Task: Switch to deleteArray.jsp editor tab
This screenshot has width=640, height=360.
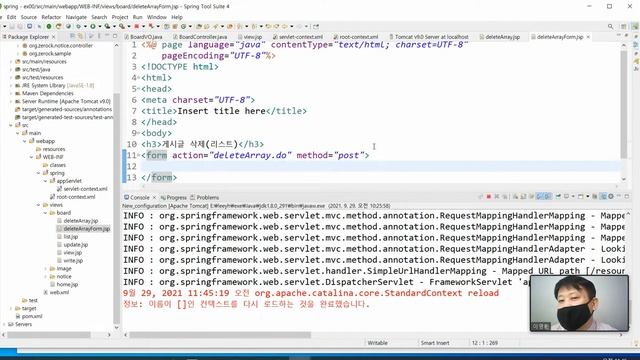Action: pyautogui.click(x=499, y=37)
